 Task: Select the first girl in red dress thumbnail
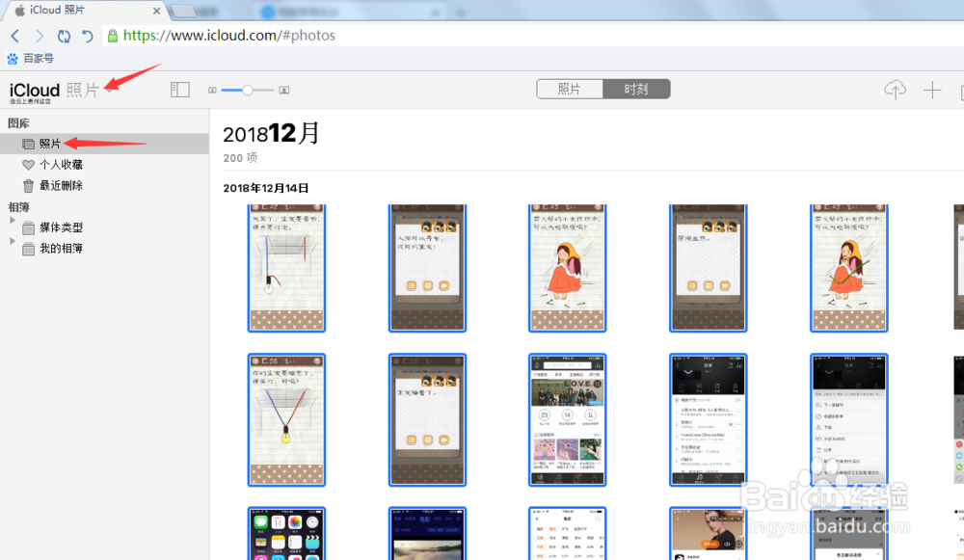click(568, 268)
